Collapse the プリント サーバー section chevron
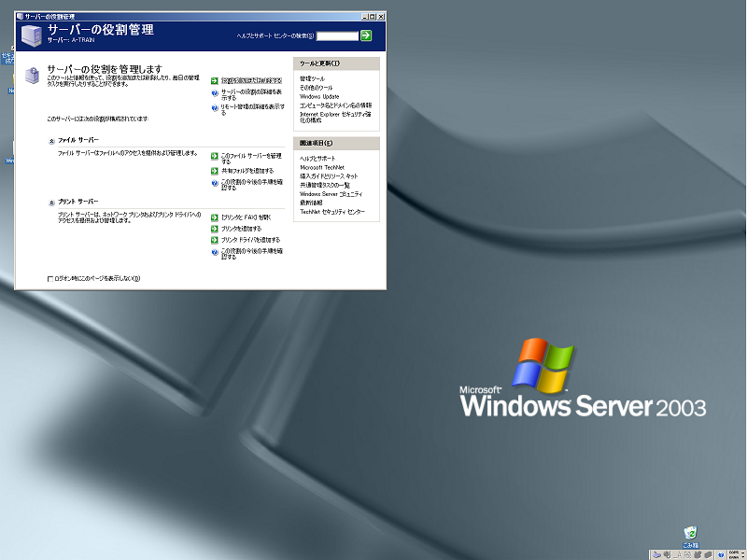Image resolution: width=747 pixels, height=560 pixels. [52, 203]
